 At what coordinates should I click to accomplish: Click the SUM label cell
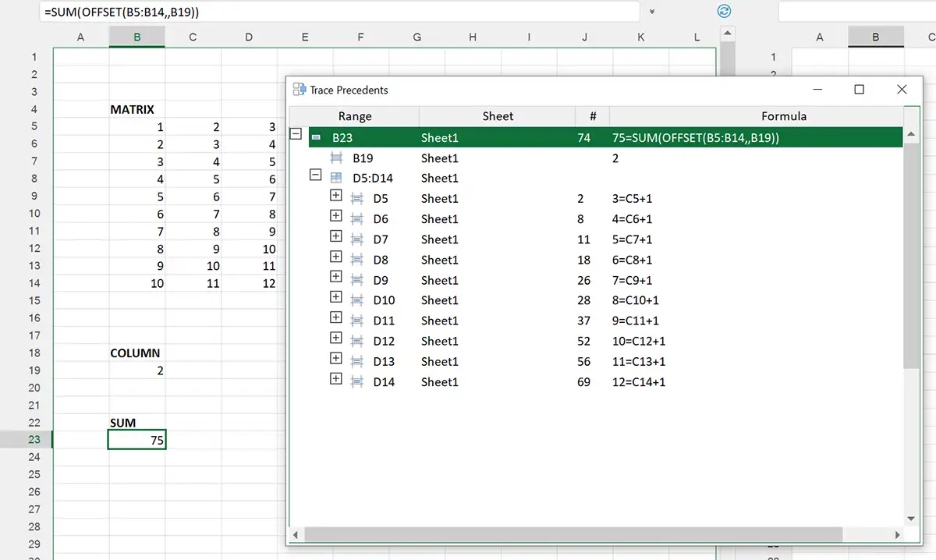point(136,423)
